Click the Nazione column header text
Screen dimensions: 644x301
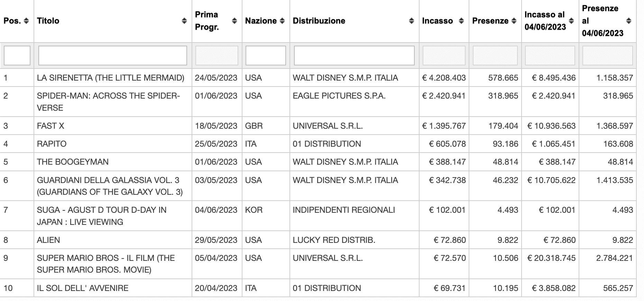pos(261,21)
